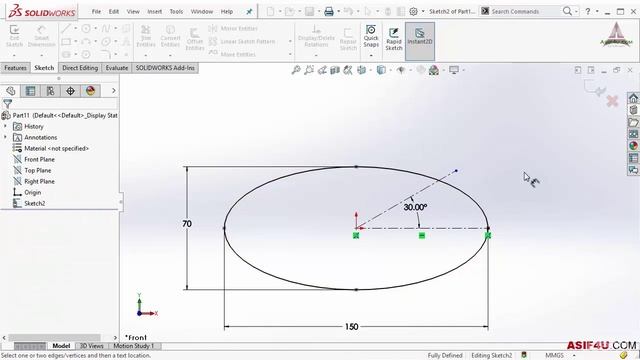The height and width of the screenshot is (360, 640).
Task: Click the Zoom to Area icon
Action: click(309, 70)
